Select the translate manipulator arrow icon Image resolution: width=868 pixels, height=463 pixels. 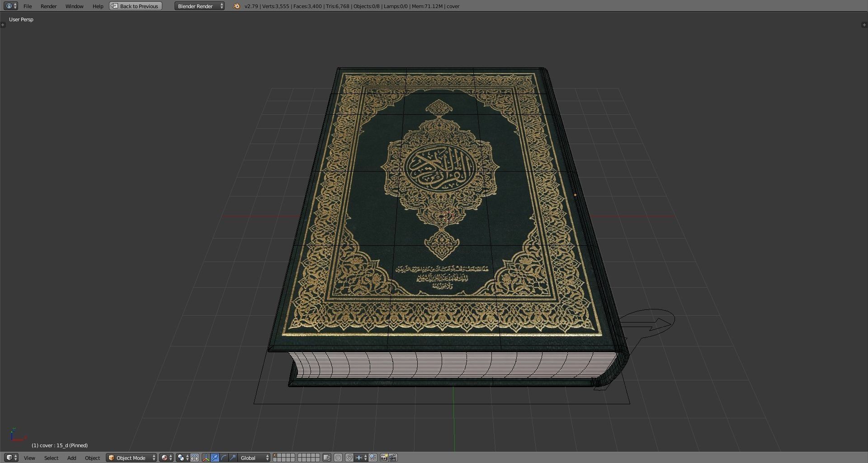(x=215, y=458)
